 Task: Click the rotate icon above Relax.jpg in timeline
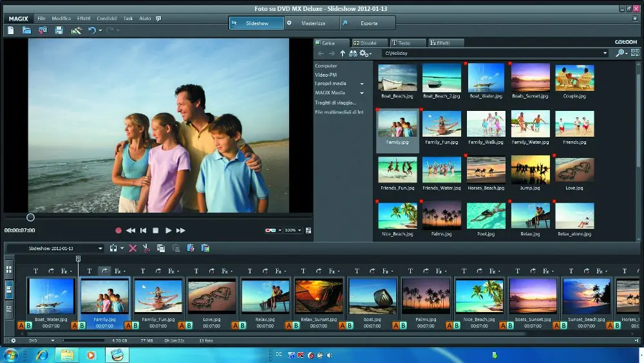265,271
